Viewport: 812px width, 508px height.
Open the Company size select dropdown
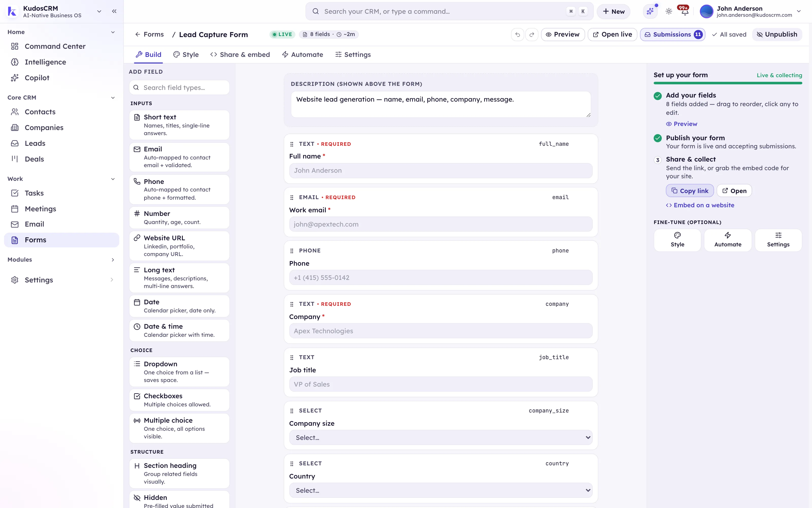click(441, 437)
